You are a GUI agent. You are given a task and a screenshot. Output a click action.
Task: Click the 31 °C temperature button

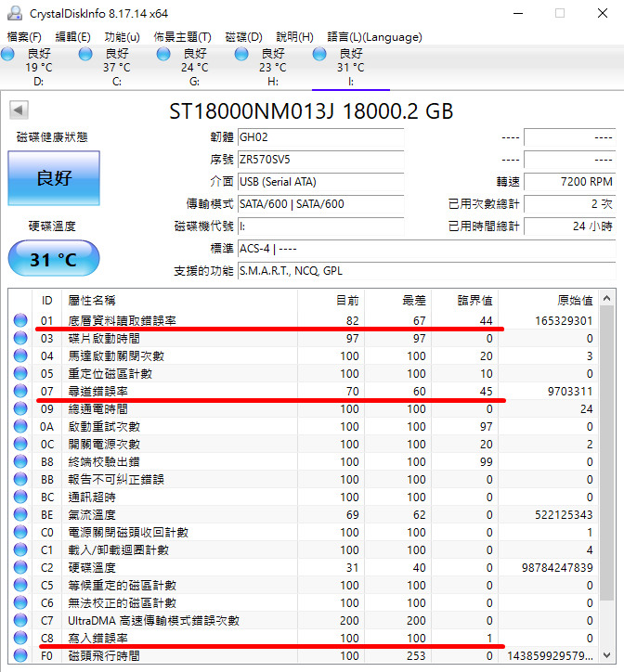54,258
